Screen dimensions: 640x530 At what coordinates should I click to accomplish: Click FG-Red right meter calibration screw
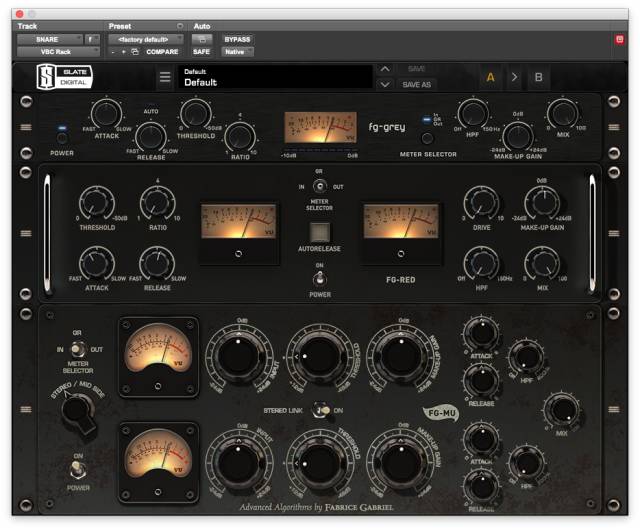pyautogui.click(x=401, y=254)
